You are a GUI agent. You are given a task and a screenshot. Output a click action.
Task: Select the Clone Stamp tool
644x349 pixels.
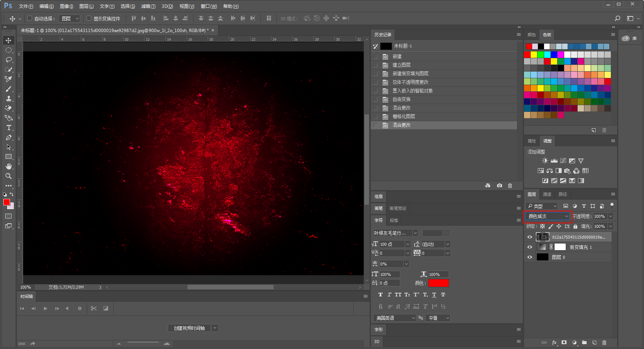pos(9,98)
